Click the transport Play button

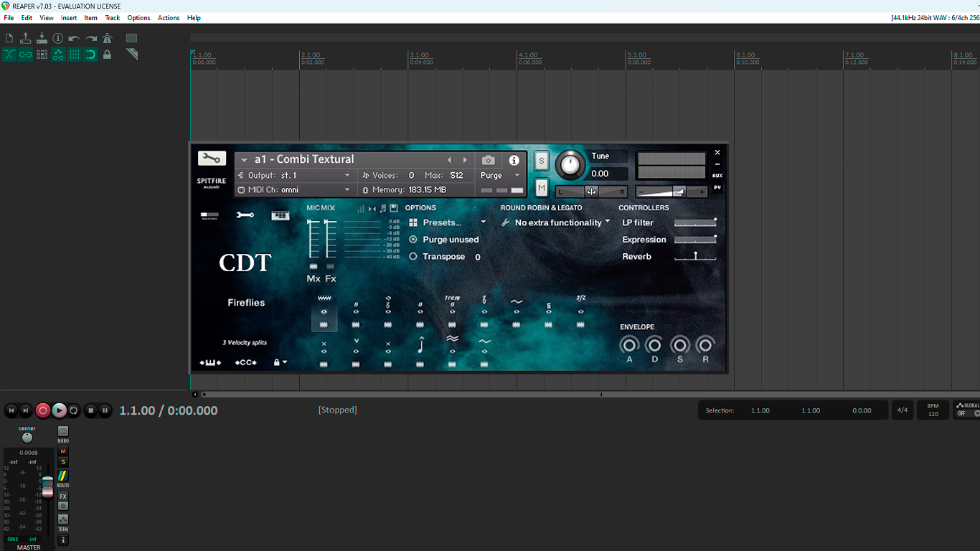(59, 410)
